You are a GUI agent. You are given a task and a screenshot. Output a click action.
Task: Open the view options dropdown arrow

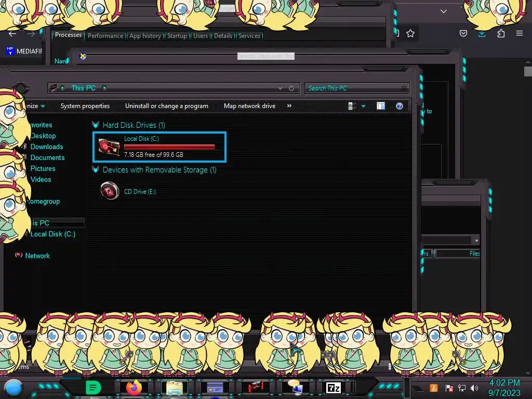point(363,106)
